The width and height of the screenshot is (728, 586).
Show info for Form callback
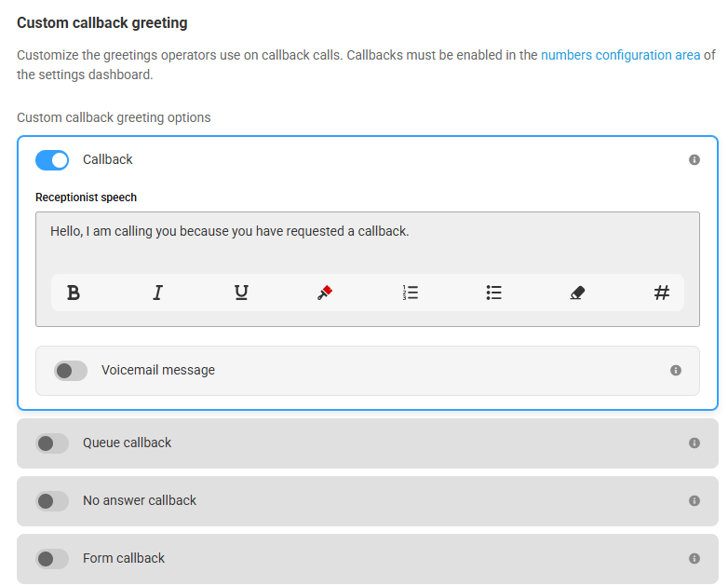[694, 558]
